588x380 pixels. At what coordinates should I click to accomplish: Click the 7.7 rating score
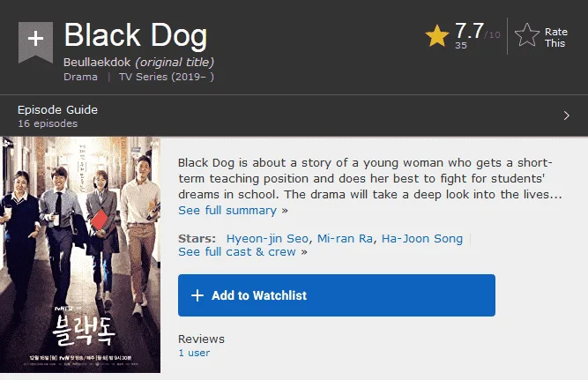(x=469, y=31)
